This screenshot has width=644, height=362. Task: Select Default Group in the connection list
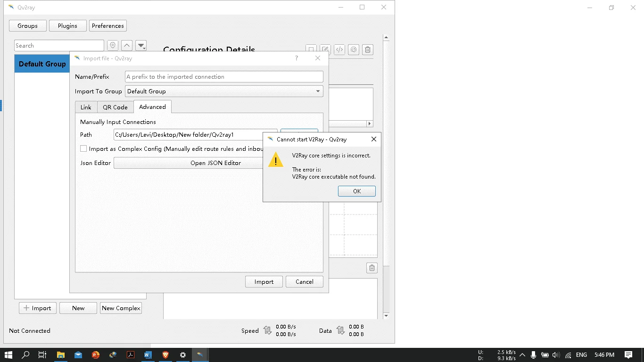42,64
